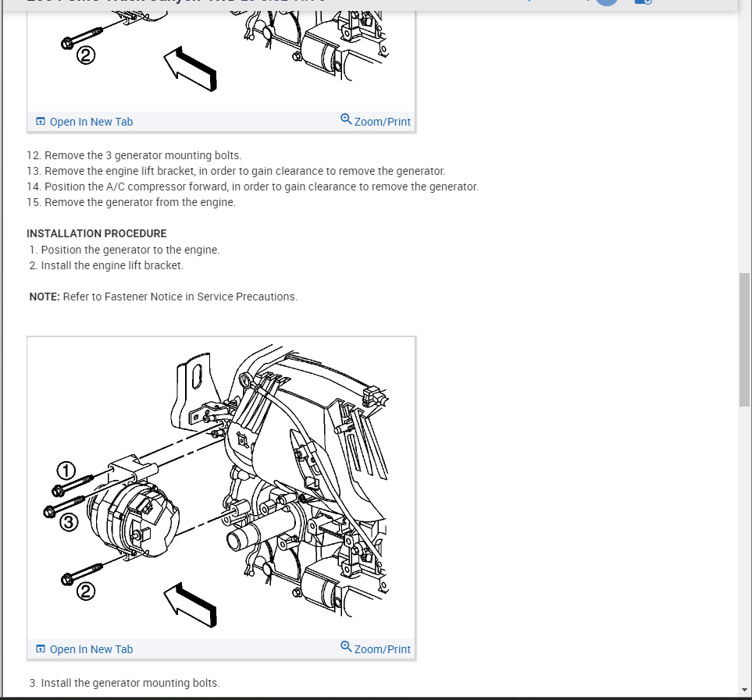The width and height of the screenshot is (752, 700).
Task: Click the generator installation diagram image
Action: 221,488
